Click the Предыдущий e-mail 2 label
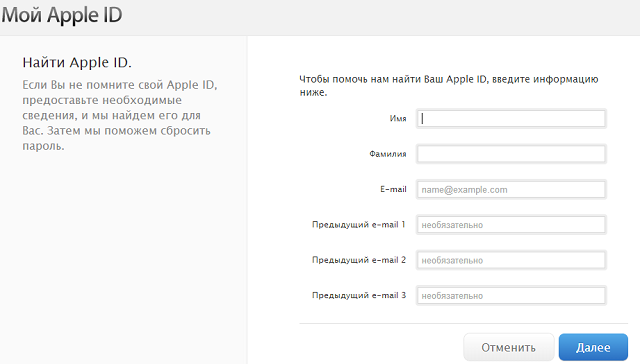 coord(359,260)
